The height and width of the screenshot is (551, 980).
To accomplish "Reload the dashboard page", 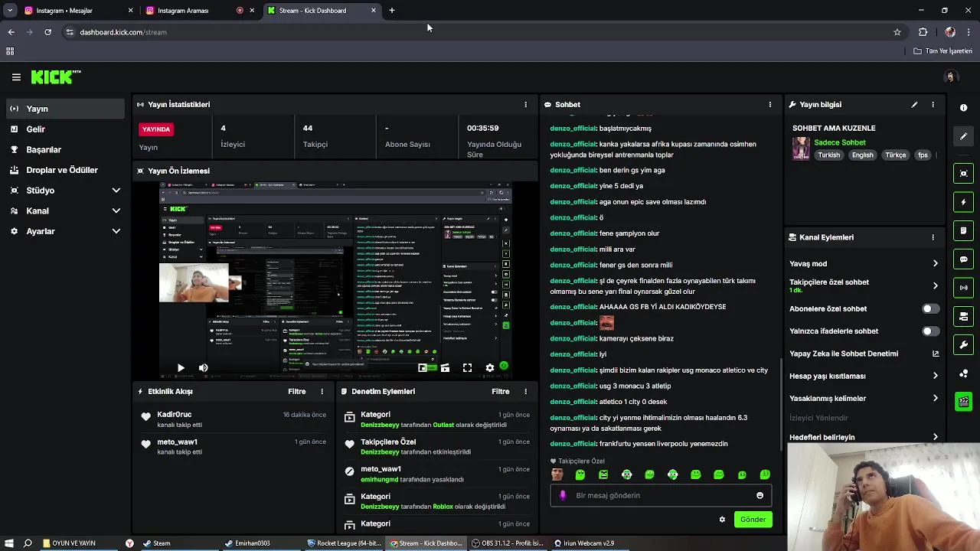I will point(47,32).
